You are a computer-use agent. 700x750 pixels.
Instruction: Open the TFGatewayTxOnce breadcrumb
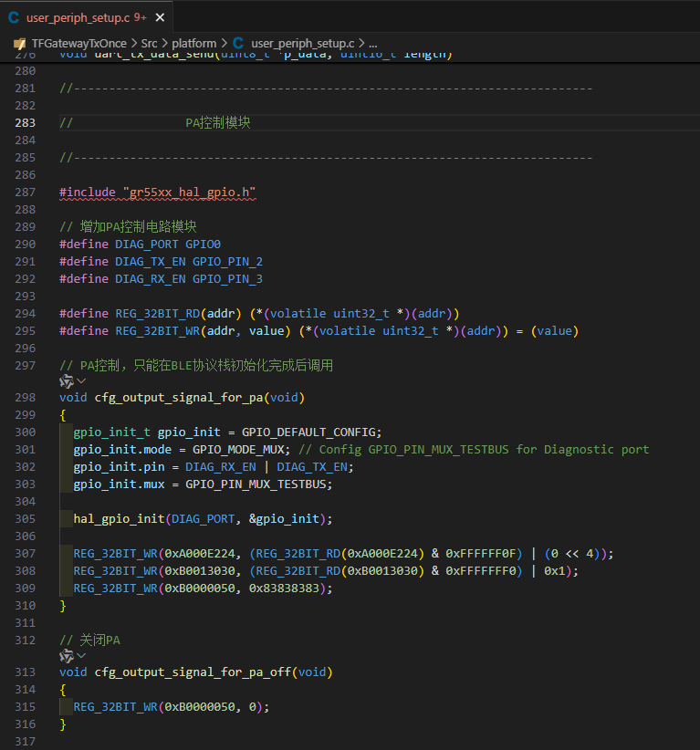(78, 43)
